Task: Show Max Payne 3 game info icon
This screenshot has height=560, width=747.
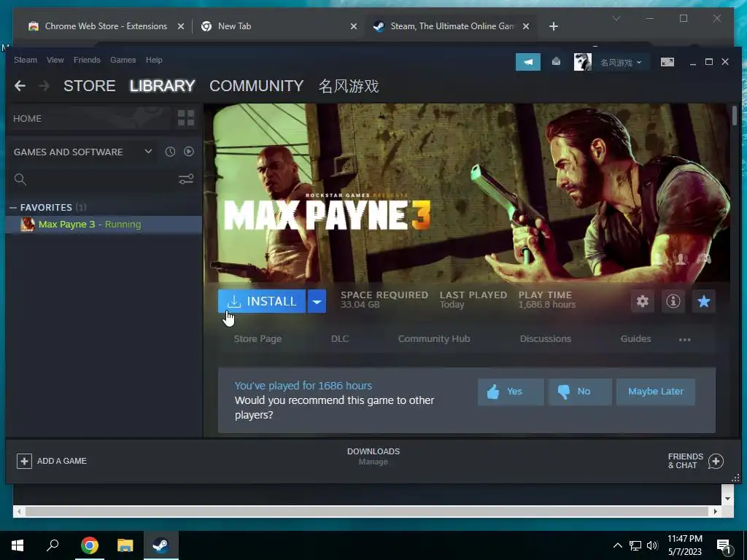Action: (673, 301)
